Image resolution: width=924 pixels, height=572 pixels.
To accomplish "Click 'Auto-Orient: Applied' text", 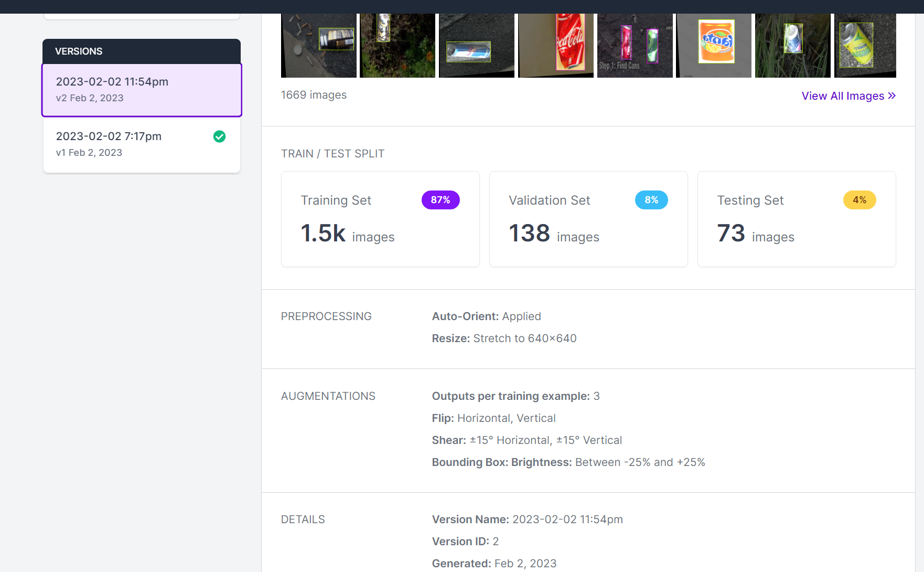I will tap(486, 316).
